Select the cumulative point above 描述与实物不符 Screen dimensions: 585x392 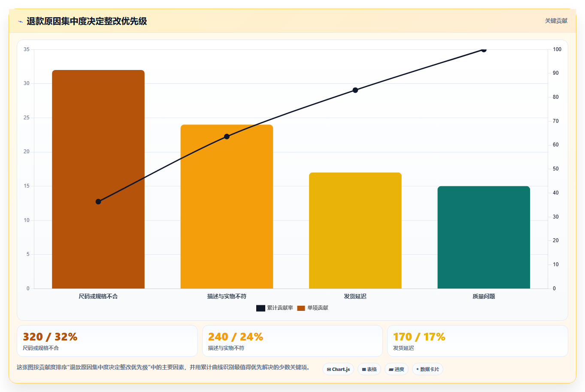tap(227, 137)
